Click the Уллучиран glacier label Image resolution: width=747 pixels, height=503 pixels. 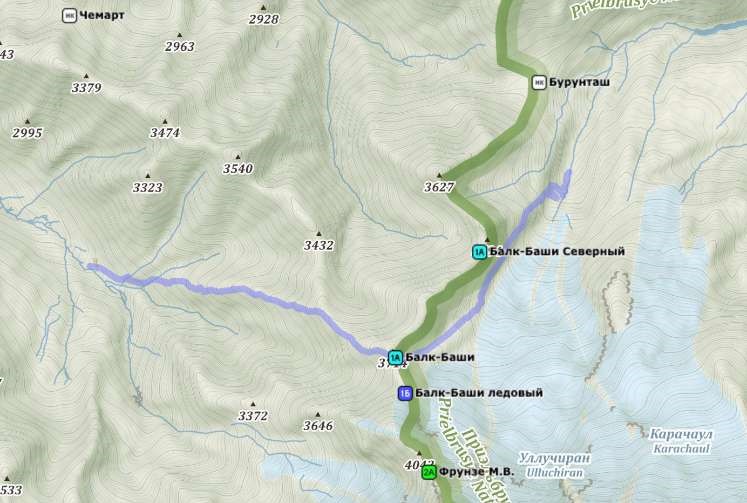coord(555,459)
